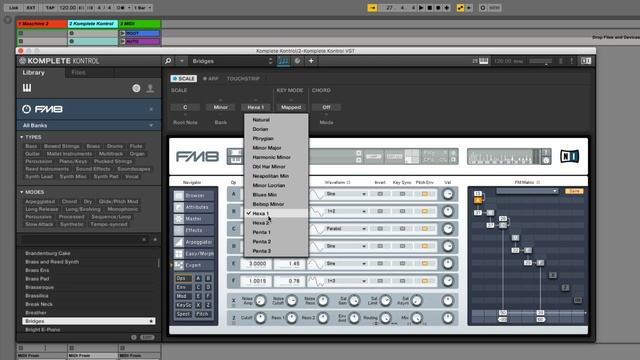Screen dimensions: 640x360
Task: Switch to the TOUCHSTRIP tab
Action: [x=243, y=78]
